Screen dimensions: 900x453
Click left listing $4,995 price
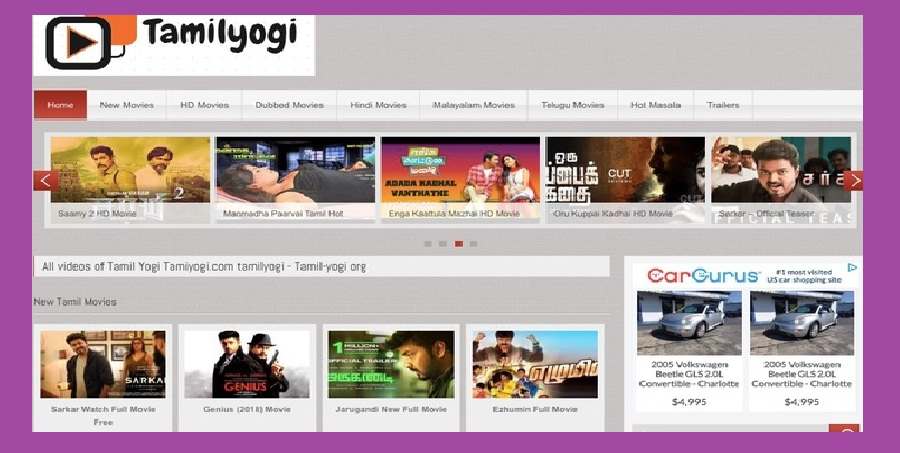click(689, 402)
